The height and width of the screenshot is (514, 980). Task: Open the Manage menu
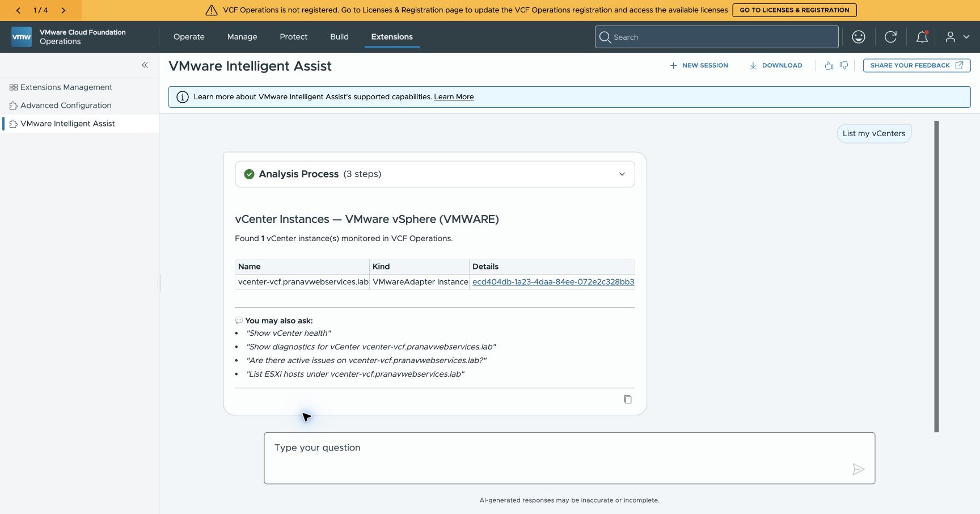[242, 37]
